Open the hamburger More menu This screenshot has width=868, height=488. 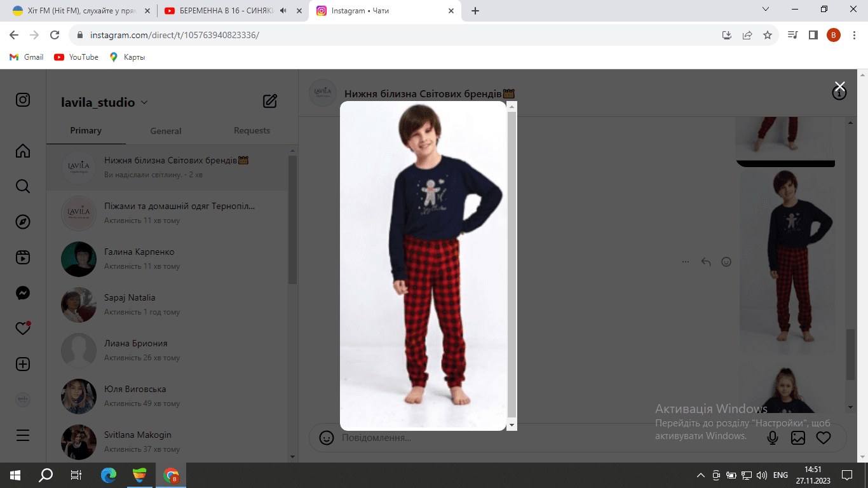pyautogui.click(x=23, y=435)
